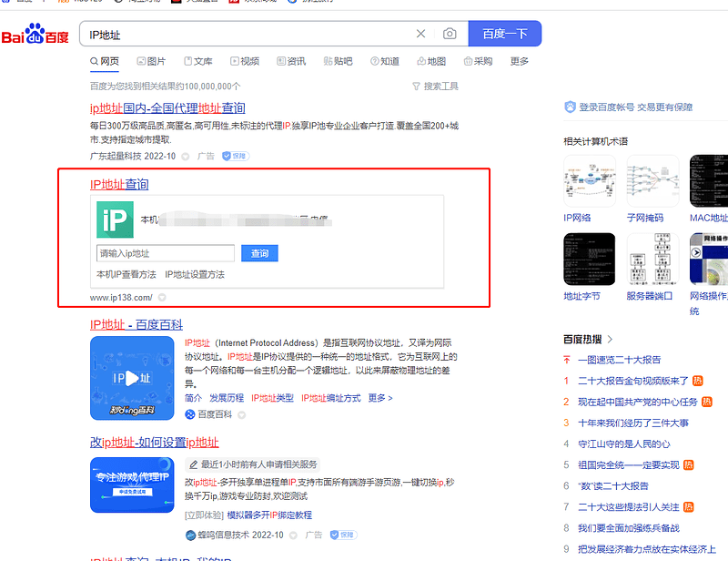This screenshot has width=728, height=561.
Task: Click 保障 badge on 蝗鸣信息技术 ad
Action: (344, 535)
